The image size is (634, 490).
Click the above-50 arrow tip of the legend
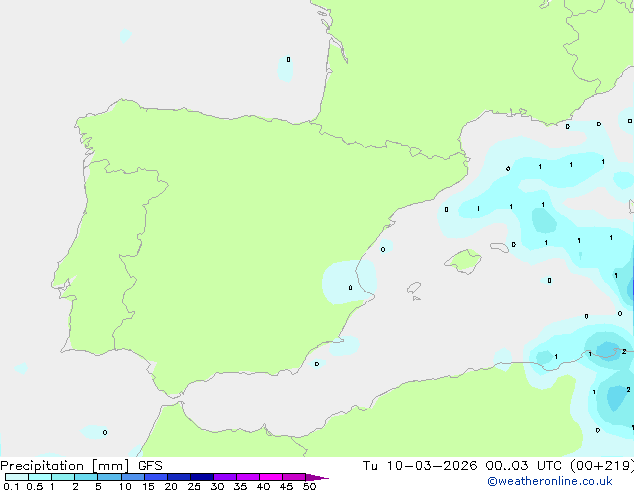[x=317, y=478]
